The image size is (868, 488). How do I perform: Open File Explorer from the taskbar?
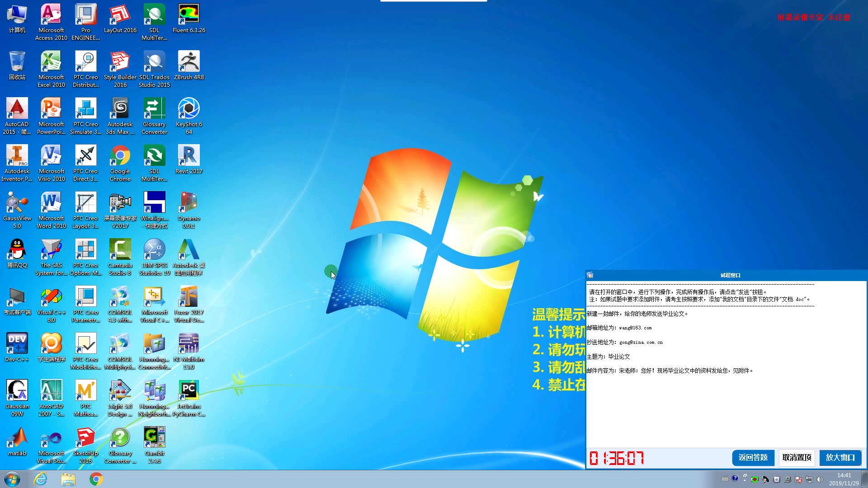click(x=68, y=479)
